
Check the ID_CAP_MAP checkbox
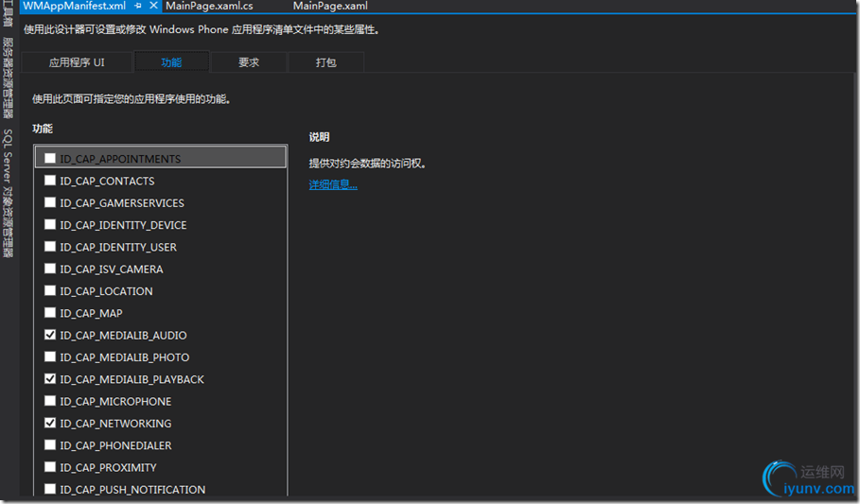point(50,313)
